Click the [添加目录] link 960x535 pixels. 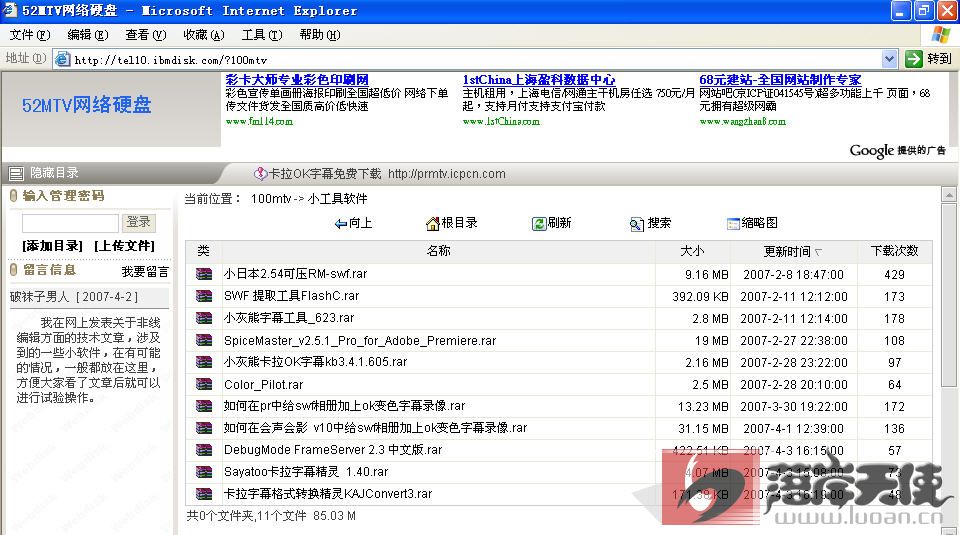(x=52, y=246)
